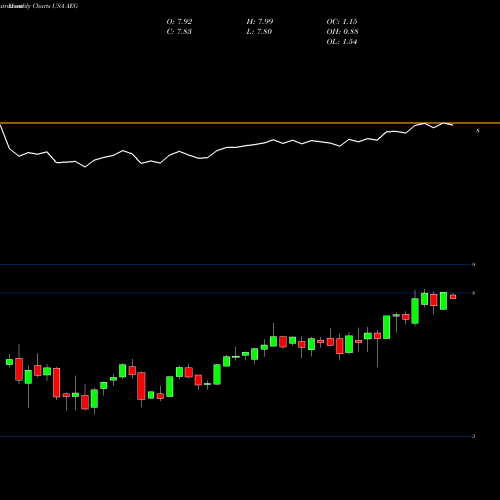Image resolution: width=500 pixels, height=500 pixels.
Task: Click the bottom price axis label '2'
Action: click(x=473, y=436)
